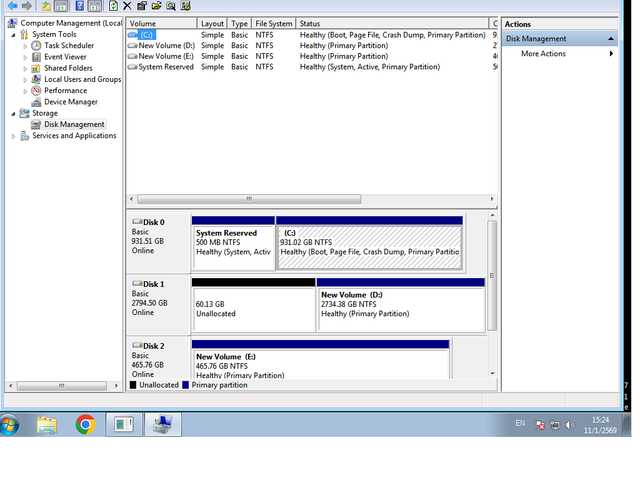This screenshot has height=480, width=640.
Task: Open Google Chrome from the taskbar
Action: (85, 424)
